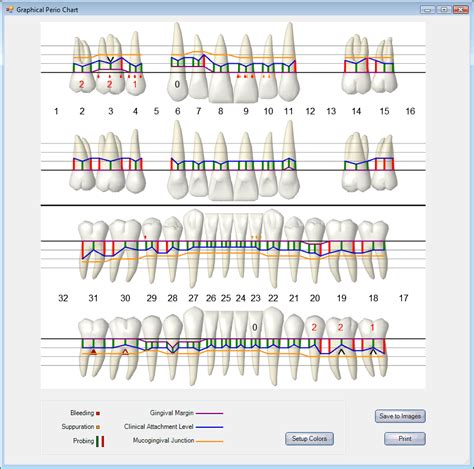
Task: Click the red mobility value 1 on upper tooth 4
Action: click(x=135, y=84)
